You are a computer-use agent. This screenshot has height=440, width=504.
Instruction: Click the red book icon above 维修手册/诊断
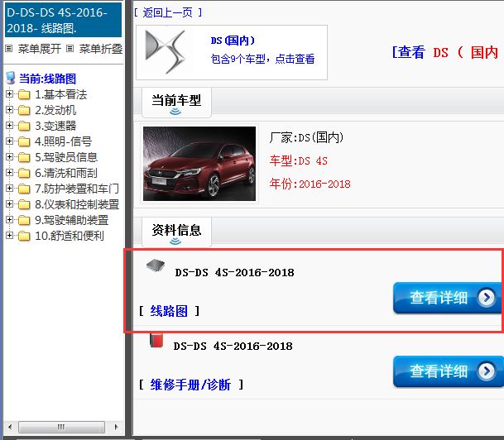156,341
